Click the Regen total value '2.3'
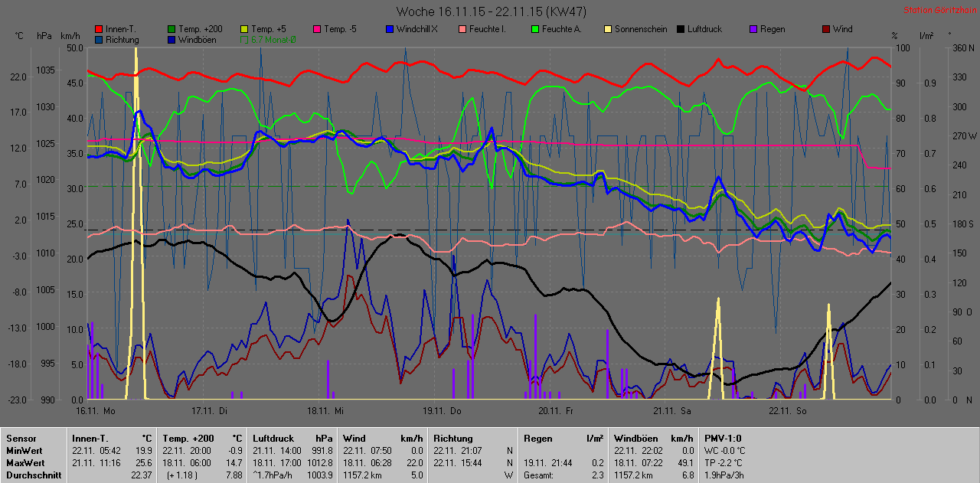The image size is (980, 483). (x=596, y=475)
